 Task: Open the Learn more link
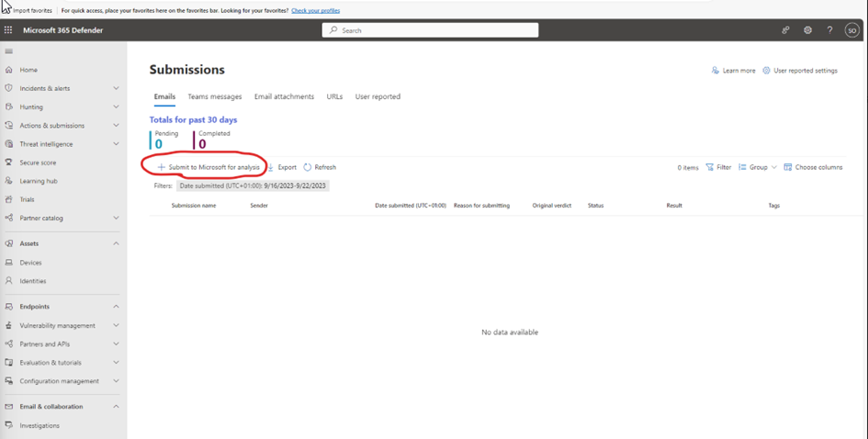734,71
